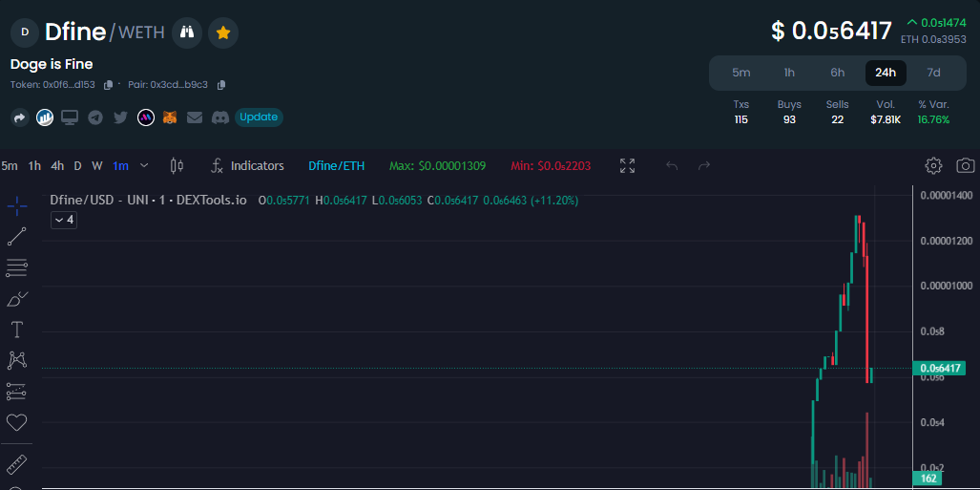This screenshot has width=980, height=490.
Task: Set chart interval to D
Action: (77, 166)
